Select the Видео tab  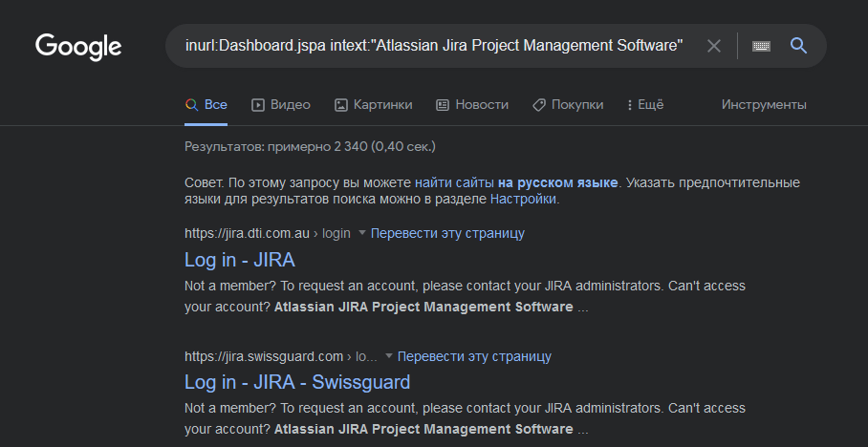pos(280,104)
